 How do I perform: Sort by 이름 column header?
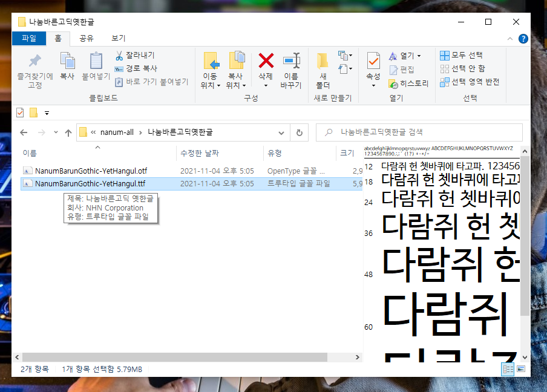tap(98, 153)
